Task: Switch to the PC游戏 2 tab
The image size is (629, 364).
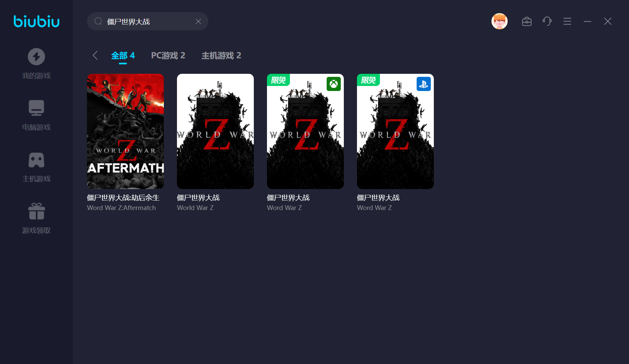Action: tap(168, 55)
